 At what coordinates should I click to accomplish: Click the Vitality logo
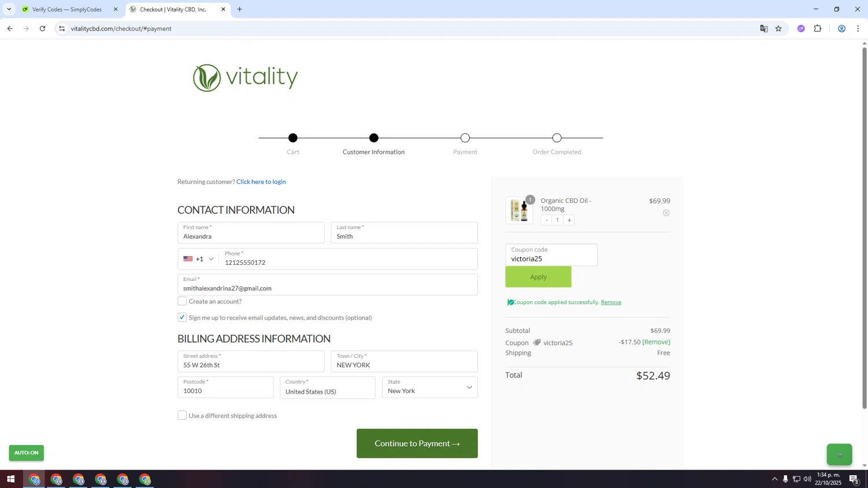[245, 77]
